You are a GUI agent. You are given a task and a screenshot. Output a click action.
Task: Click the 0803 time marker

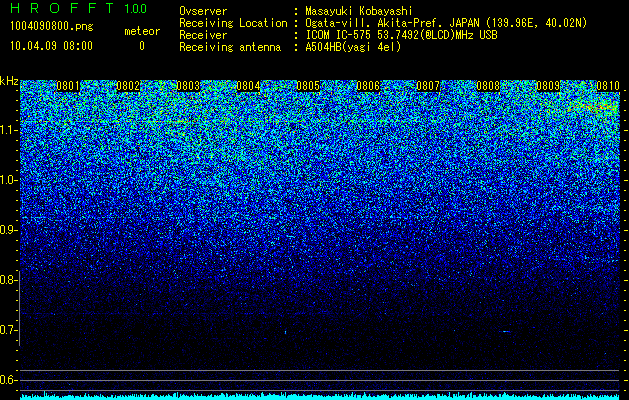coord(188,86)
